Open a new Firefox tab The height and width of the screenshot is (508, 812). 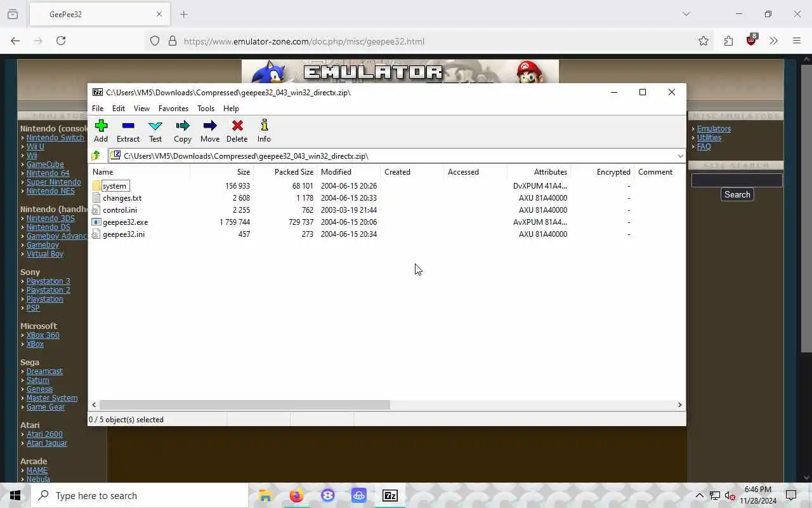(183, 14)
